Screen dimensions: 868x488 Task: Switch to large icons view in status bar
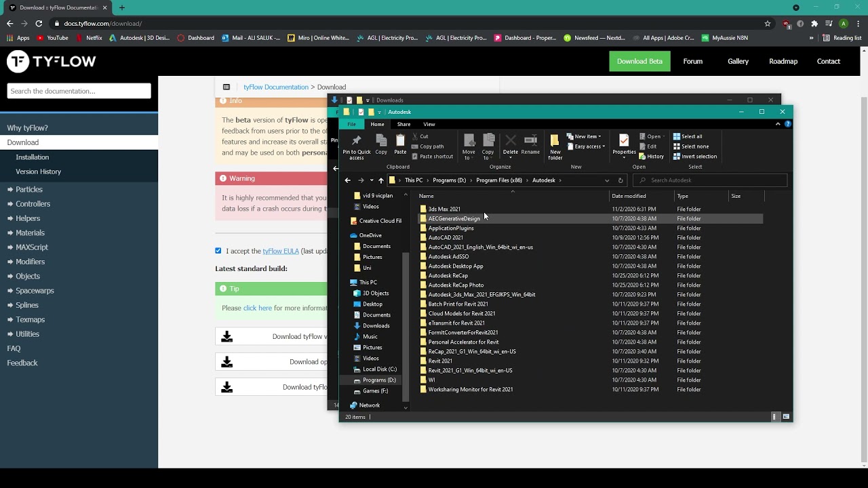786,417
